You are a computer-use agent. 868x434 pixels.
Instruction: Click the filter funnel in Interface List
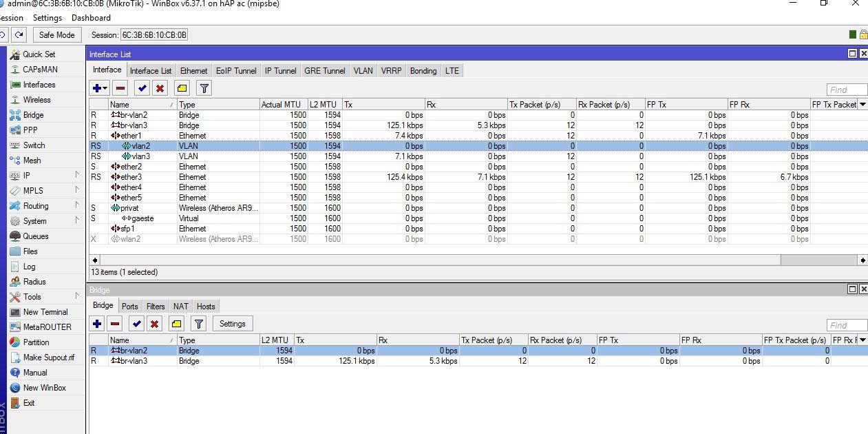(x=204, y=88)
